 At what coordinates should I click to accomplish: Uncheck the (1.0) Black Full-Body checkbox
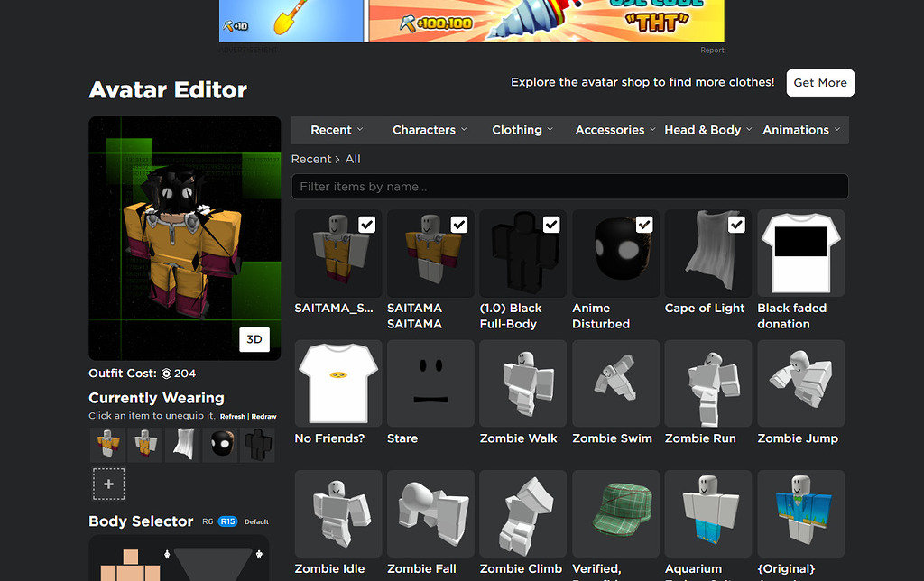coord(551,224)
